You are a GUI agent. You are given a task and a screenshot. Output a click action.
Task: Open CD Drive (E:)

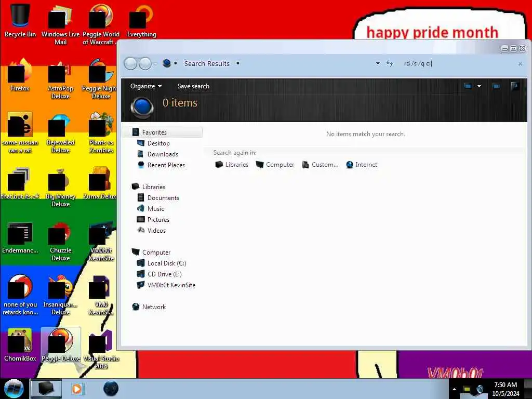(x=164, y=274)
